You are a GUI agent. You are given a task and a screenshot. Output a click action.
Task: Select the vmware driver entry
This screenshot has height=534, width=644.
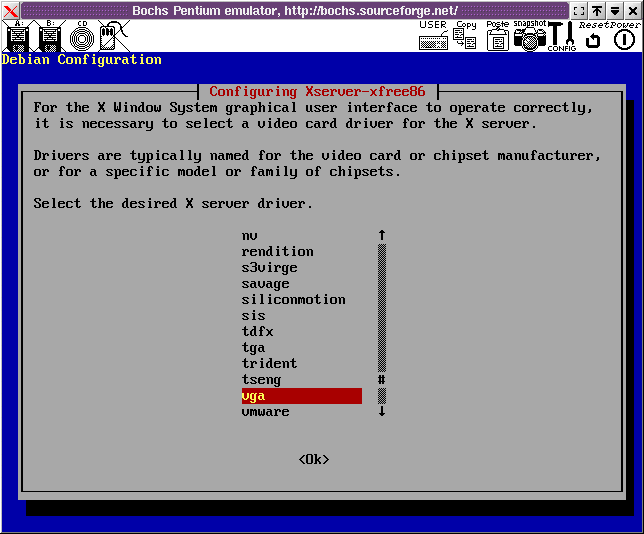[265, 412]
